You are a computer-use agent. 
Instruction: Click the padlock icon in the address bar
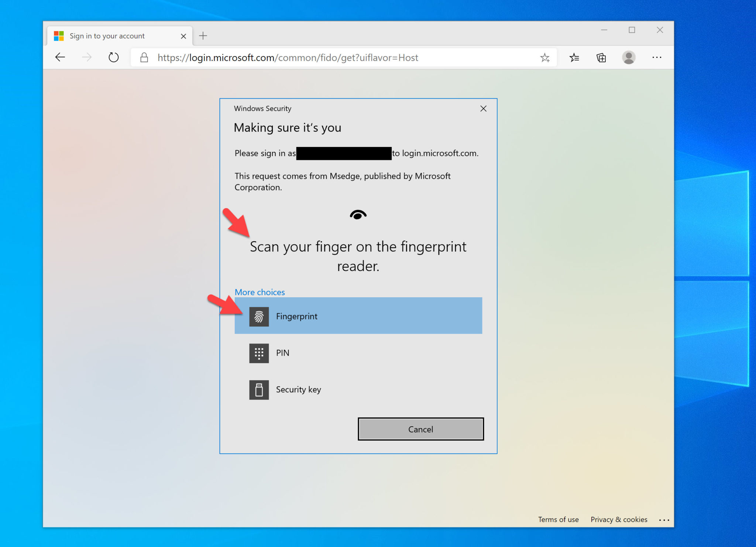coord(144,57)
